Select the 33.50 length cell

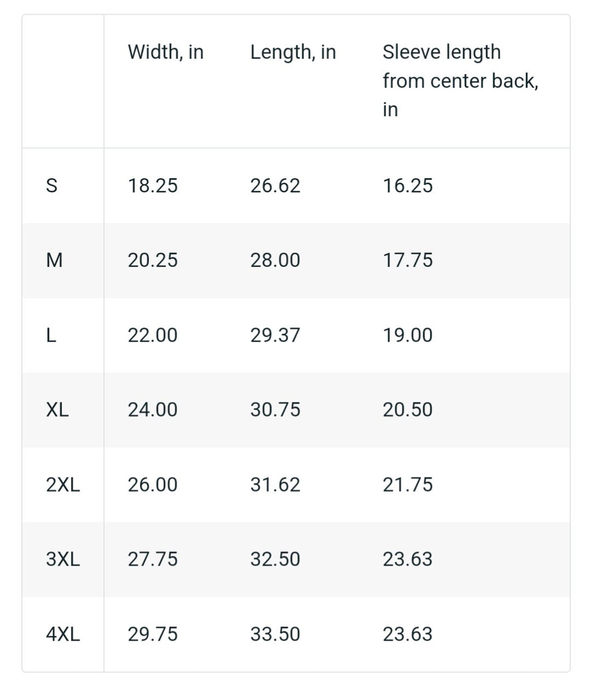(x=275, y=634)
